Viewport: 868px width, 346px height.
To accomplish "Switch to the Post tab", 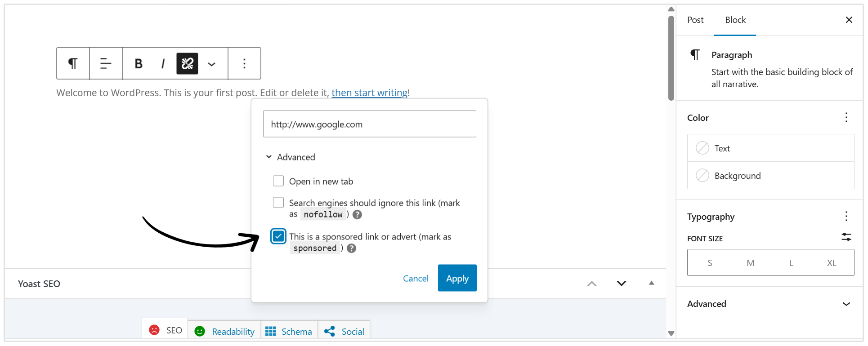I will point(695,20).
